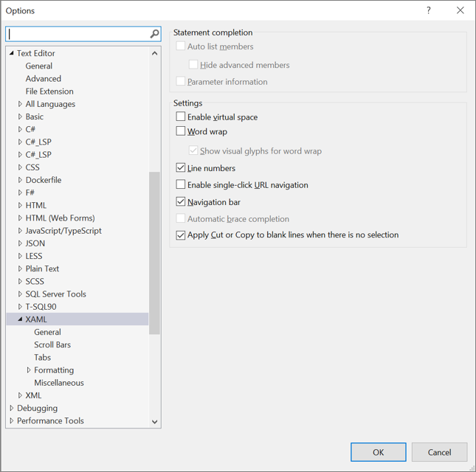Toggle Auto list members checkbox
Image resolution: width=476 pixels, height=472 pixels.
[181, 46]
